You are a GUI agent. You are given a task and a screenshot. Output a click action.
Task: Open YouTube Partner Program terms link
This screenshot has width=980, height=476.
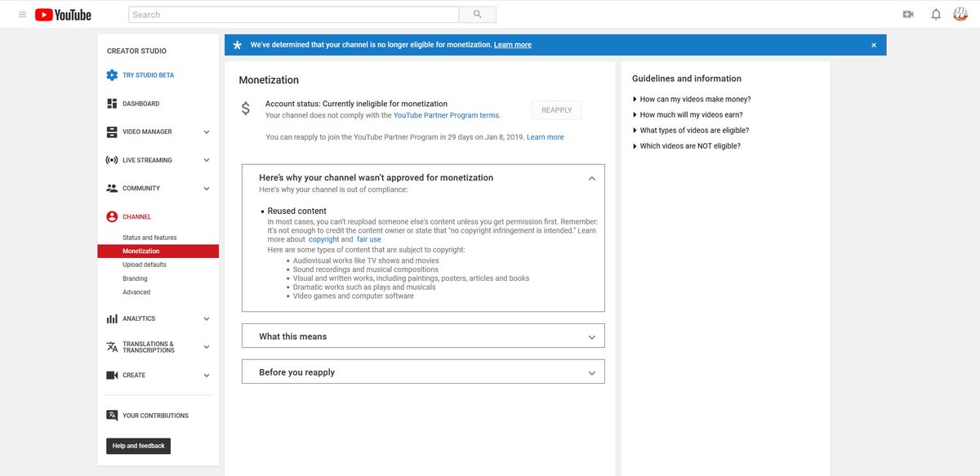pos(446,116)
